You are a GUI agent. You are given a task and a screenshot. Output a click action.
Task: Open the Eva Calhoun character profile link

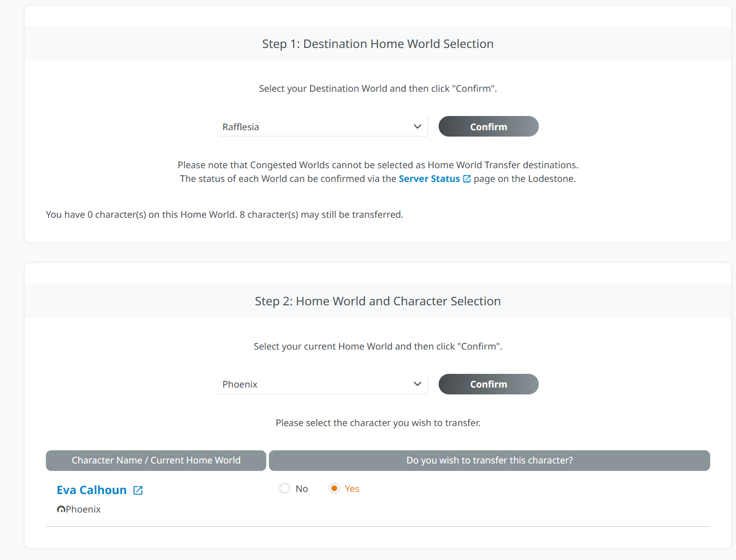[92, 490]
